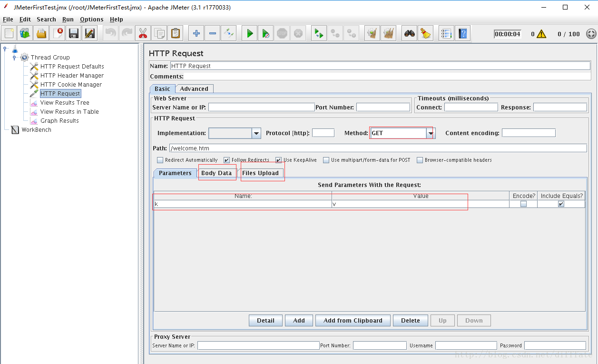Enable Use multipart/form-data for POST
Image resolution: width=598 pixels, height=364 pixels.
point(326,160)
